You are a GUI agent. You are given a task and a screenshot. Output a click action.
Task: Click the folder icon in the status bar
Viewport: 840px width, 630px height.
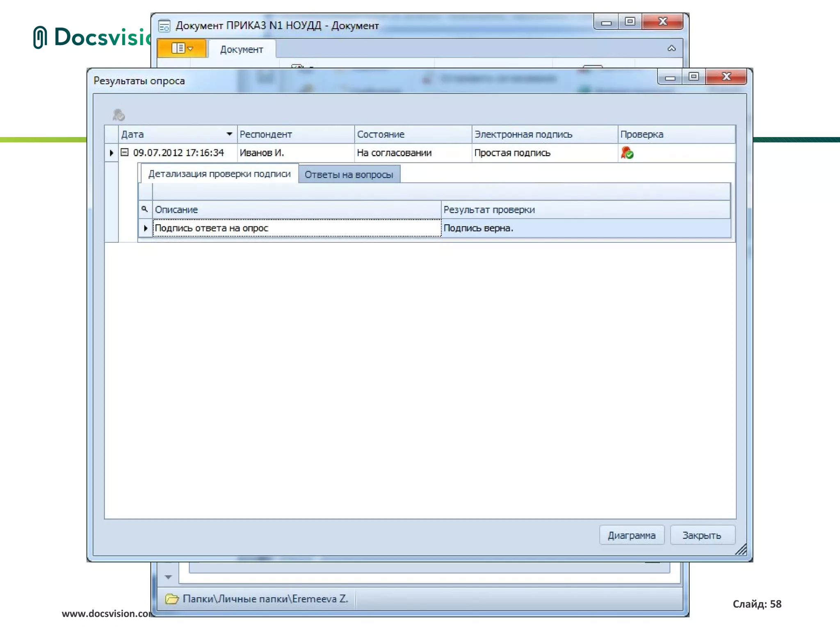click(172, 599)
